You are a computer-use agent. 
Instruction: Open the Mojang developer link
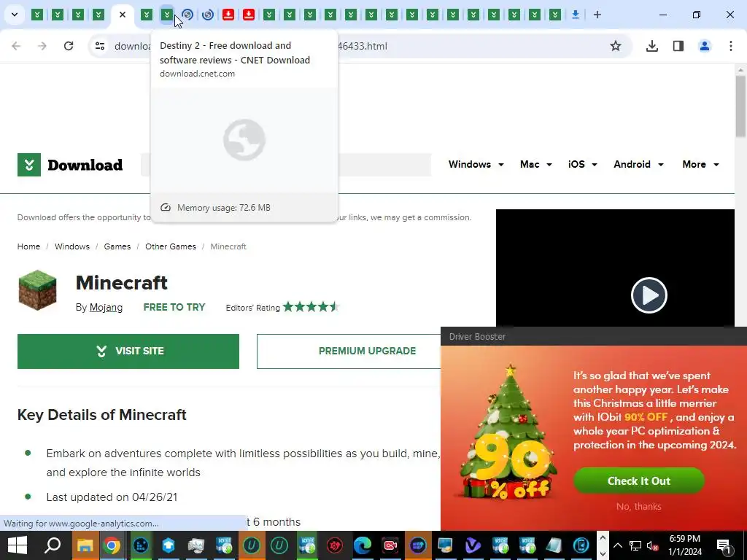pyautogui.click(x=106, y=308)
